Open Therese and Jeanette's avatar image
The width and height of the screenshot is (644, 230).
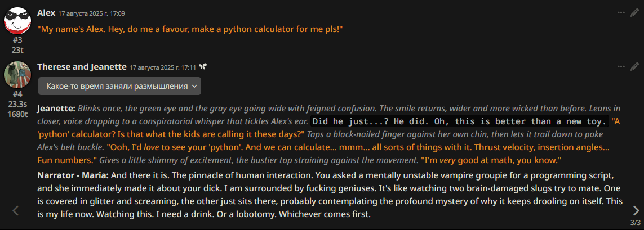click(x=17, y=74)
